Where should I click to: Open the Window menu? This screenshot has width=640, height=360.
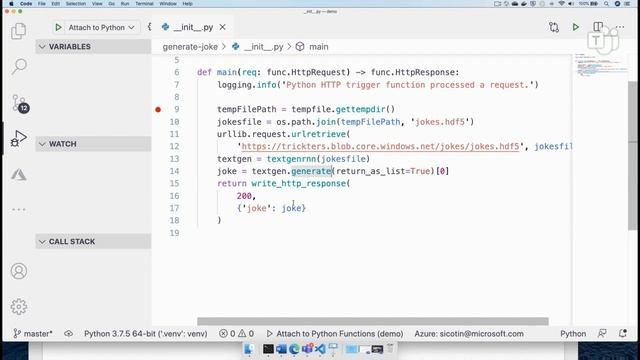click(x=168, y=4)
